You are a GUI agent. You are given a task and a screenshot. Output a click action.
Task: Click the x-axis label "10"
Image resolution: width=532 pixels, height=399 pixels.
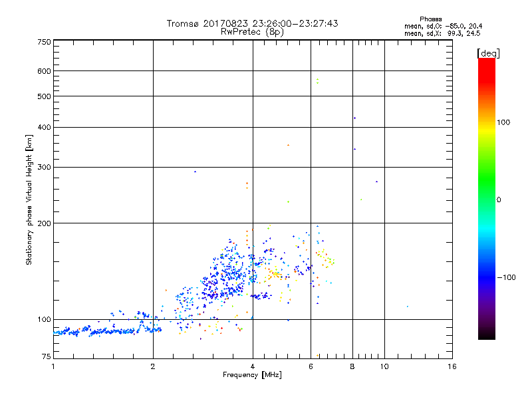click(x=384, y=366)
